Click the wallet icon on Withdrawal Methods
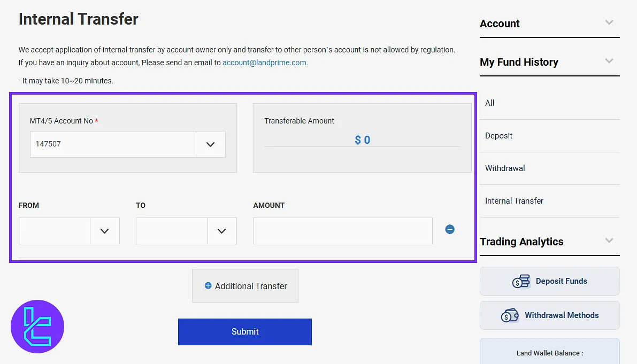The image size is (637, 364). pos(510,315)
